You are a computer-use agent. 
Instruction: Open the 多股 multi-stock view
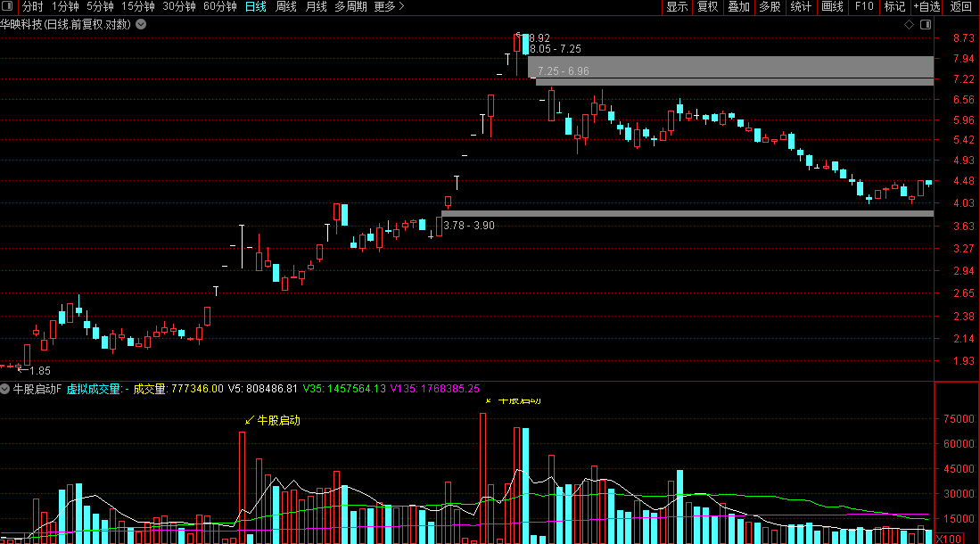click(x=770, y=7)
